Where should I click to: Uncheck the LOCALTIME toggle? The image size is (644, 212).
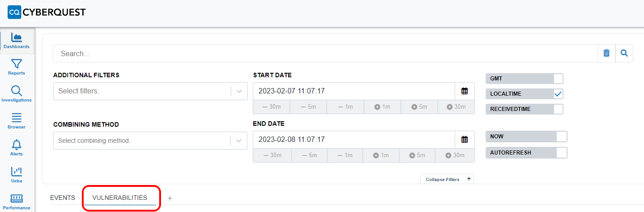(558, 94)
